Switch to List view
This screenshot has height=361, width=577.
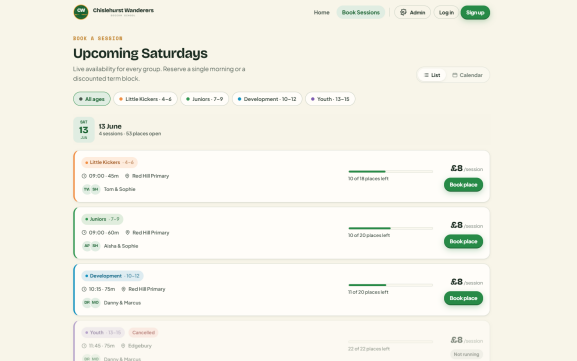(432, 75)
